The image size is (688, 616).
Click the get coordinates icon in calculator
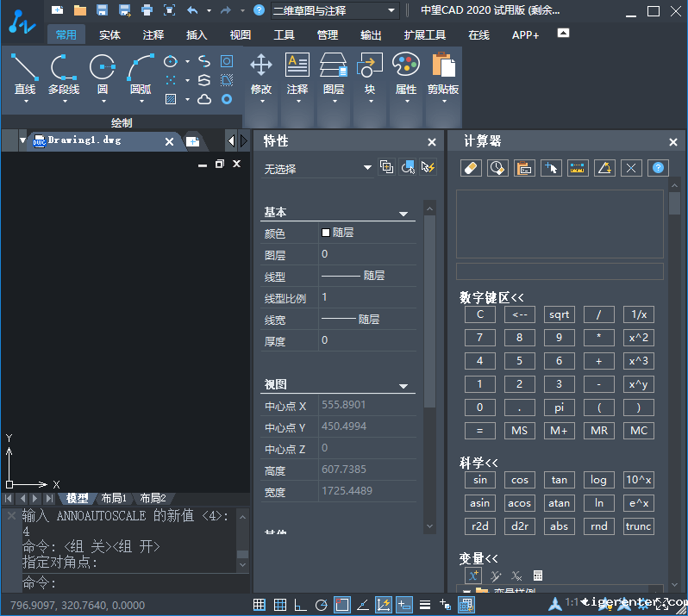(551, 168)
